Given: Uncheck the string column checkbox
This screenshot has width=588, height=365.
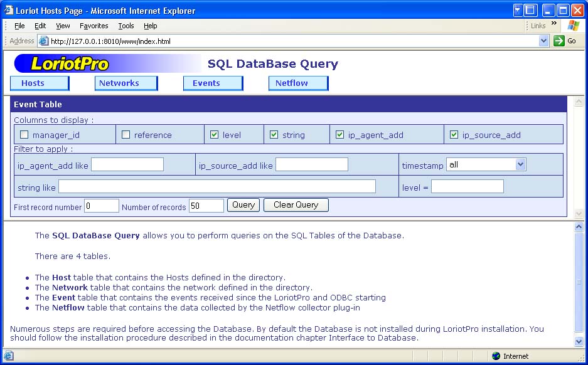Looking at the screenshot, I should 274,135.
